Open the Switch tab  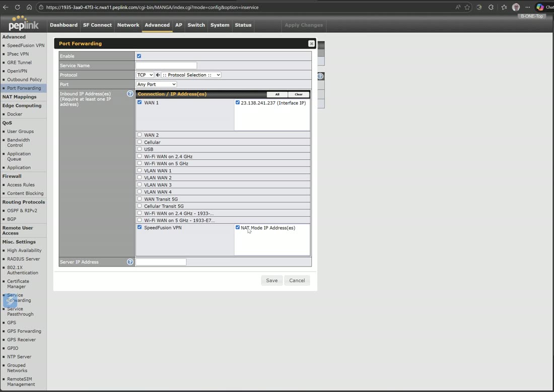tap(196, 25)
